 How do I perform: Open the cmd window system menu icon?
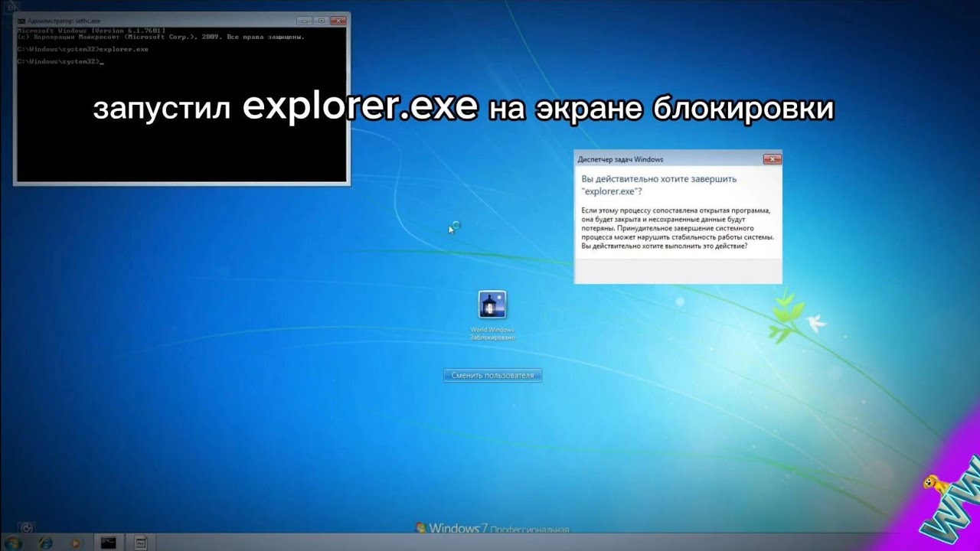(x=21, y=21)
